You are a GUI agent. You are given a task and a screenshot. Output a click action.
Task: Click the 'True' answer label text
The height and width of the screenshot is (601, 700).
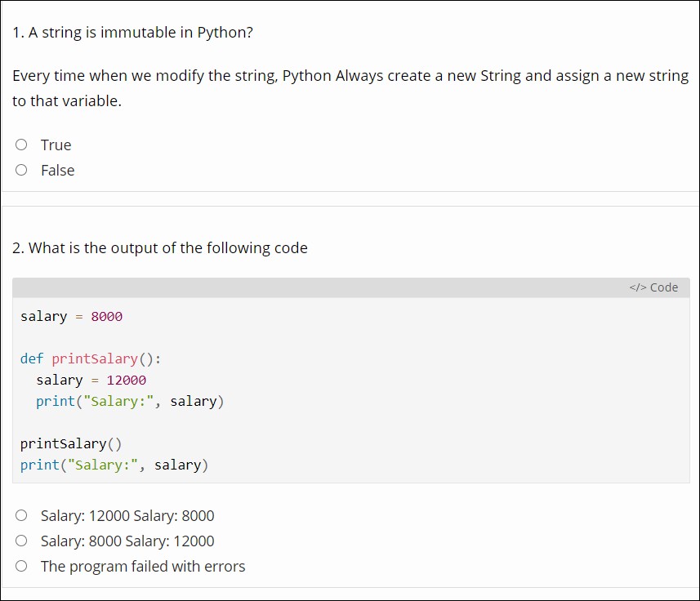[56, 145]
